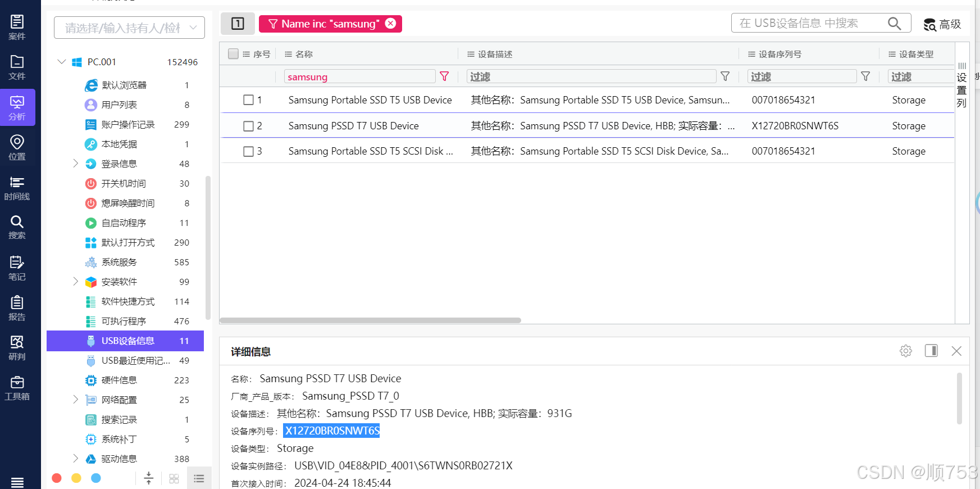Viewport: 980px width, 489px height.
Task: Open 高级 advanced search
Action: [x=943, y=24]
